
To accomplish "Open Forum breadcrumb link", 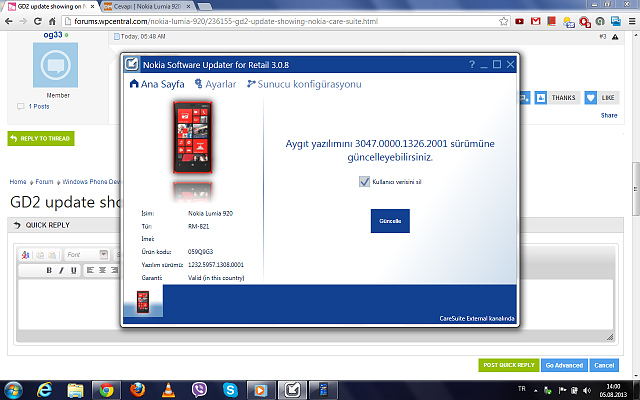I will pyautogui.click(x=44, y=182).
